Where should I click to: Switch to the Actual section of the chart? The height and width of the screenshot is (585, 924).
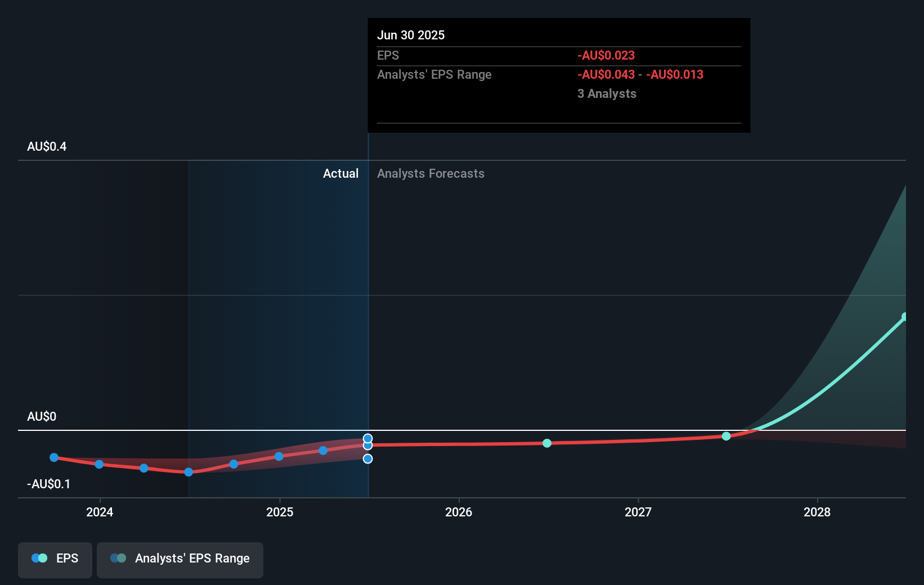point(341,173)
